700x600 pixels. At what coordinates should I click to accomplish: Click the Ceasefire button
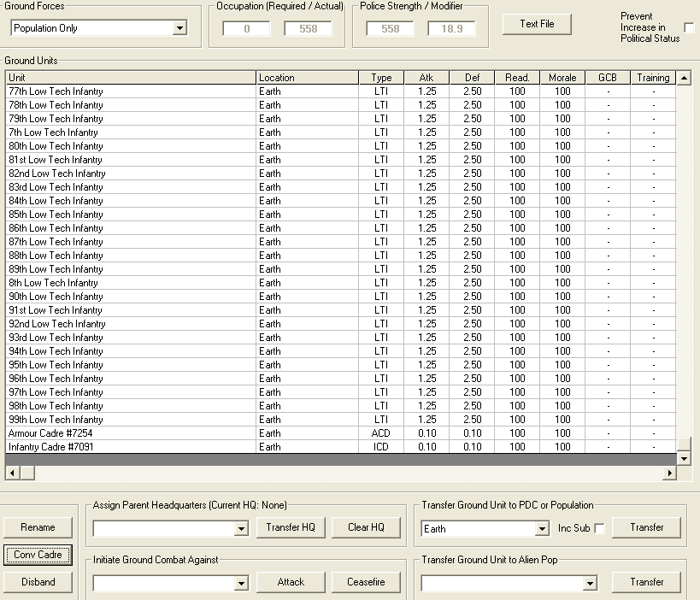pyautogui.click(x=366, y=582)
